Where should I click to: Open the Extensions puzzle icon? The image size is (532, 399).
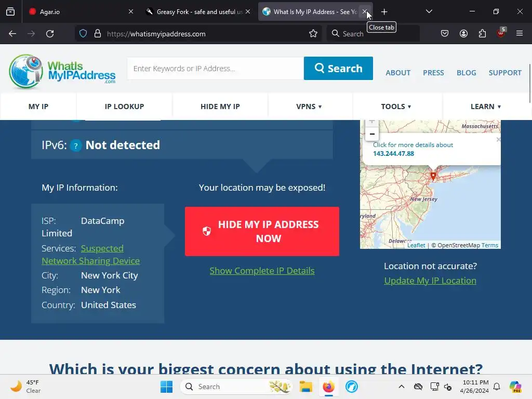pyautogui.click(x=482, y=34)
